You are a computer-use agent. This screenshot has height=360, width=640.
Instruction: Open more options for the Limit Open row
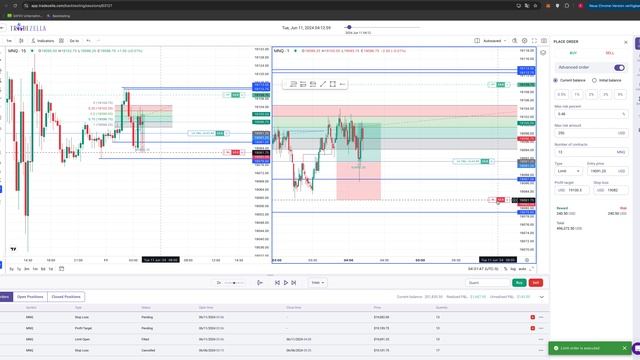click(x=541, y=339)
